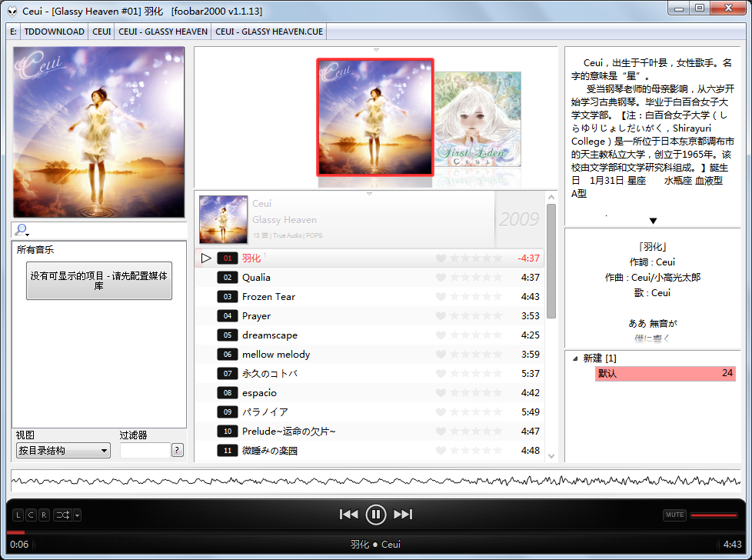Love track Frozen Tear heart icon
The width and height of the screenshot is (752, 560).
click(x=441, y=297)
